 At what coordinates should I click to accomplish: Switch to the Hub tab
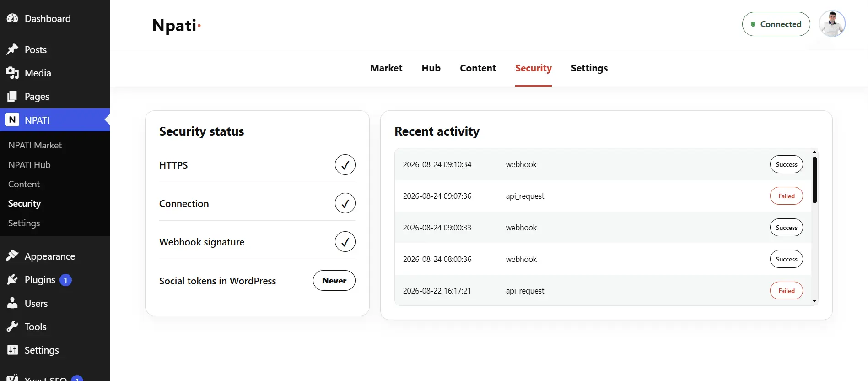click(431, 68)
